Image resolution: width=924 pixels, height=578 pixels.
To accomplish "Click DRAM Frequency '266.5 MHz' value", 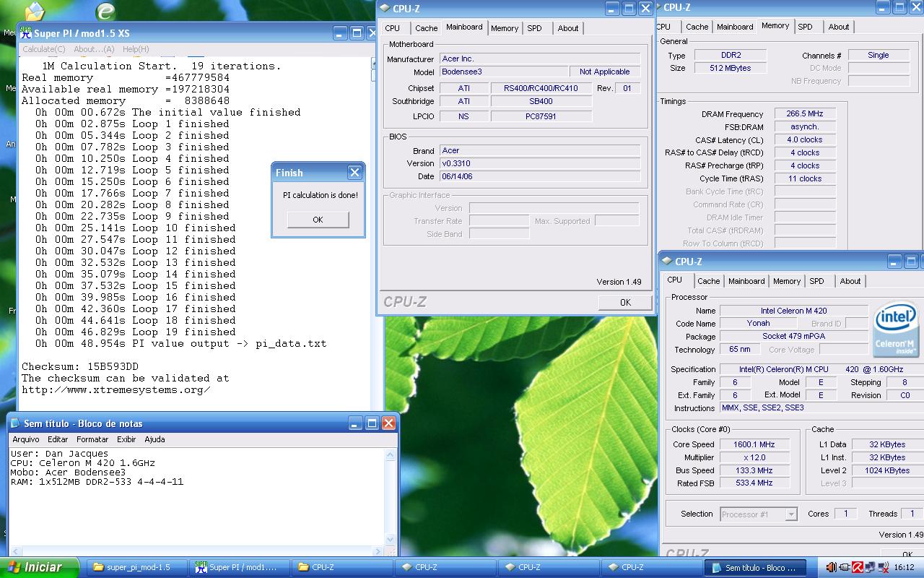I will tap(805, 113).
